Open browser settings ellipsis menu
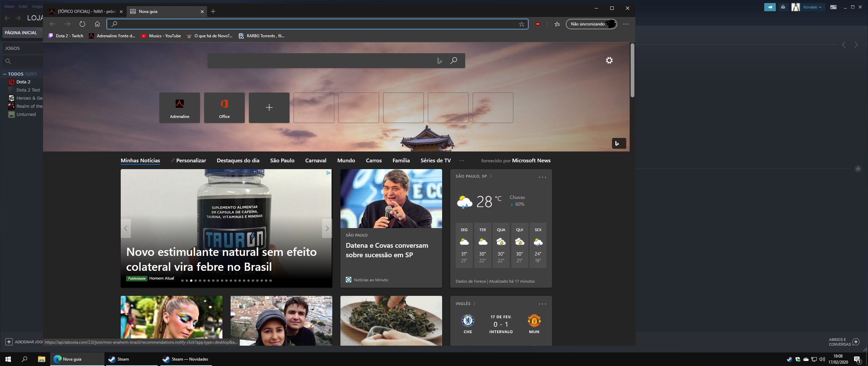Viewport: 868px width, 366px height. point(626,24)
